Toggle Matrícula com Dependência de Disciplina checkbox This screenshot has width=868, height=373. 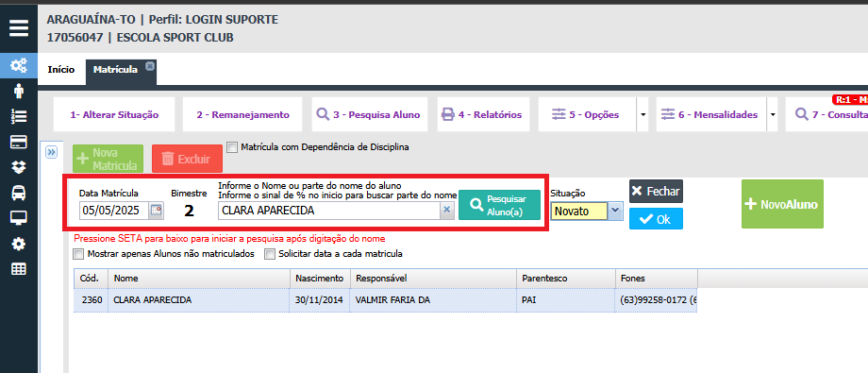tap(232, 147)
